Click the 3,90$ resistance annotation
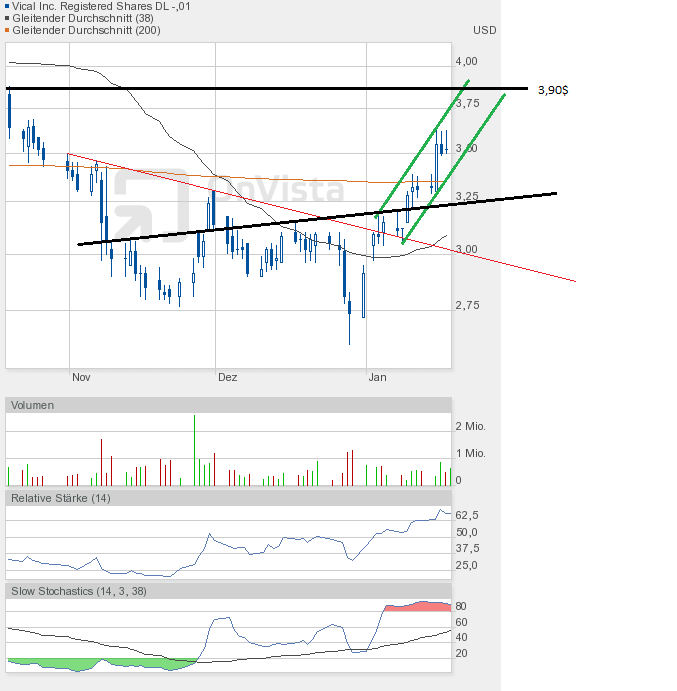 (x=551, y=90)
